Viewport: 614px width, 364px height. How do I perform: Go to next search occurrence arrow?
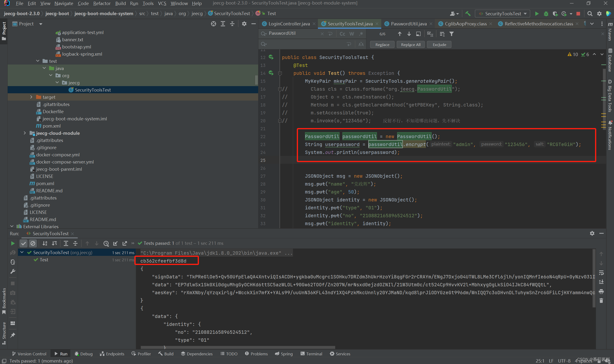click(409, 34)
